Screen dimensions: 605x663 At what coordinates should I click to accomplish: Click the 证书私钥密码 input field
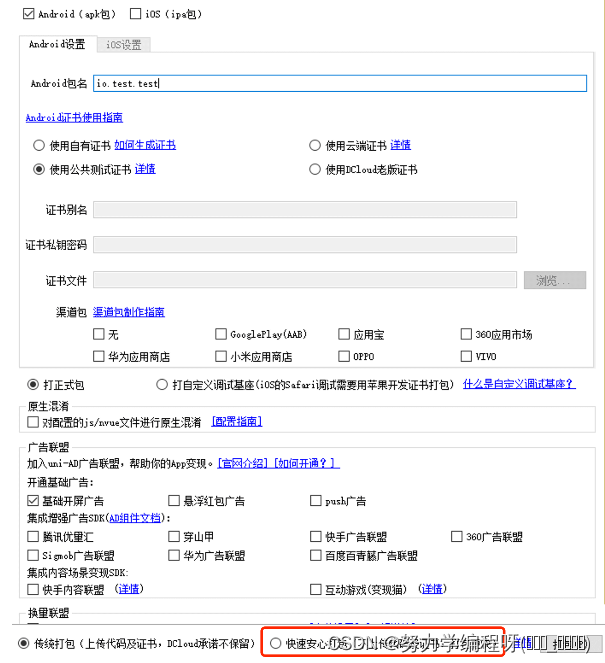305,245
